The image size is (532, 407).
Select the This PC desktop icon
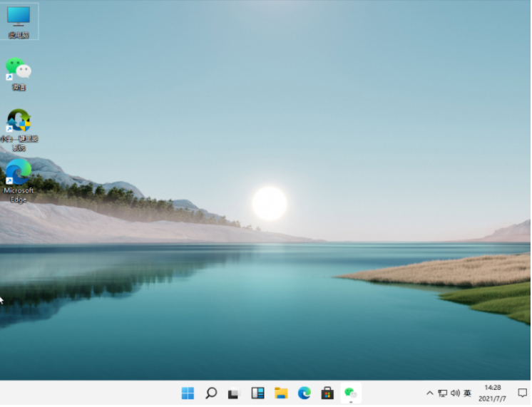(x=19, y=21)
